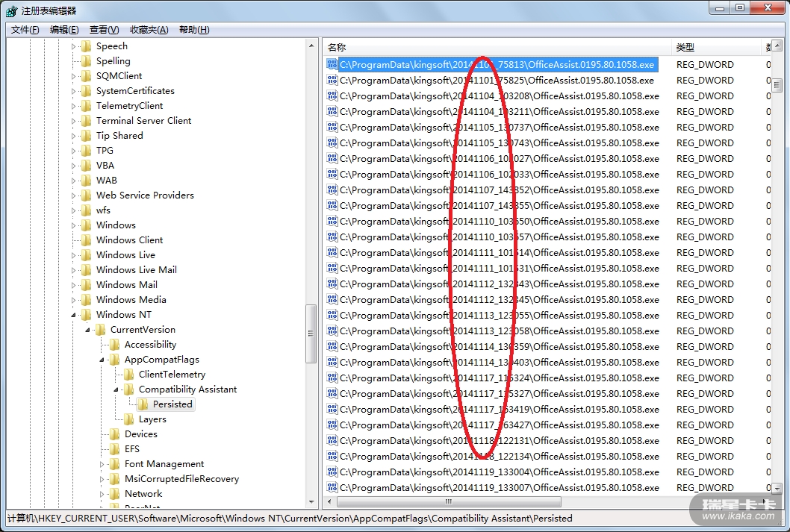
Task: Select the Accessibility tree item
Action: click(x=150, y=345)
